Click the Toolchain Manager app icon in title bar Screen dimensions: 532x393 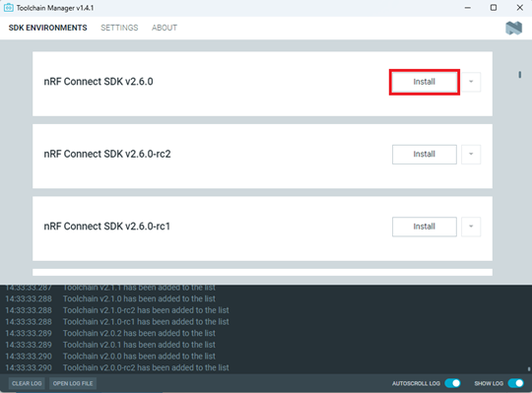pyautogui.click(x=9, y=8)
